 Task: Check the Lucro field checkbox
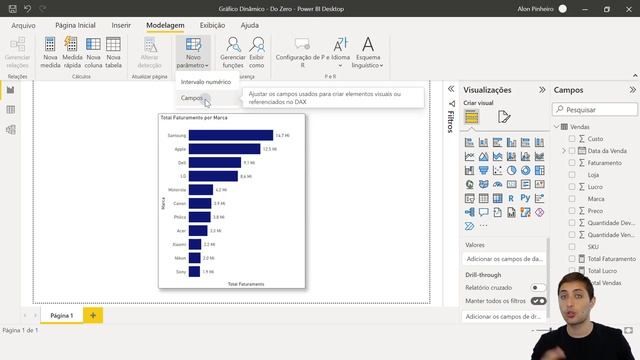(x=572, y=187)
